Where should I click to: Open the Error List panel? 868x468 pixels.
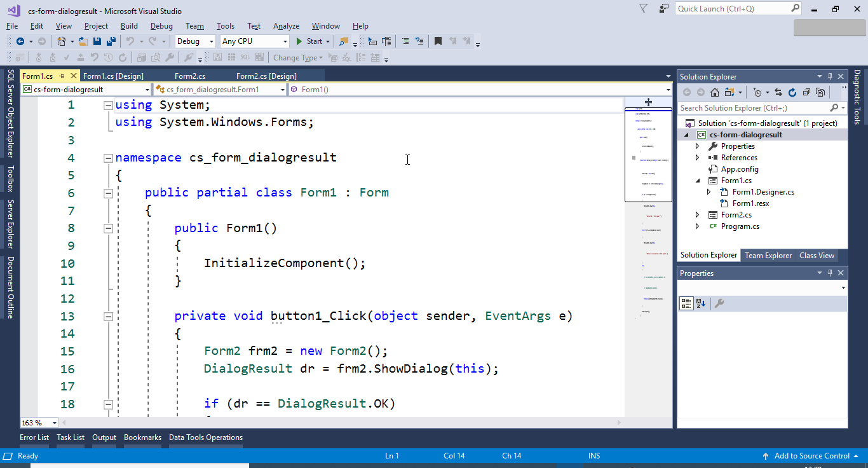(x=34, y=437)
